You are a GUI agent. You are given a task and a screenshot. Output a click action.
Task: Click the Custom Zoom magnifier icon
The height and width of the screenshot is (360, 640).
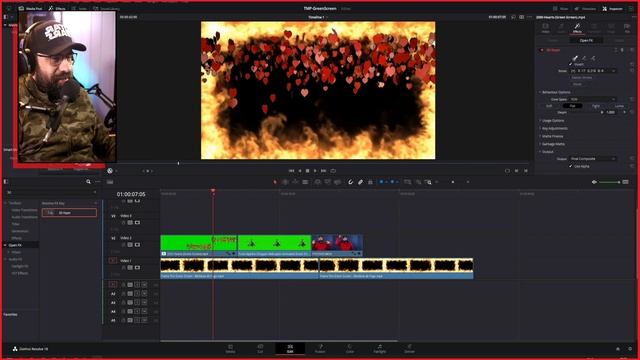tap(428, 182)
